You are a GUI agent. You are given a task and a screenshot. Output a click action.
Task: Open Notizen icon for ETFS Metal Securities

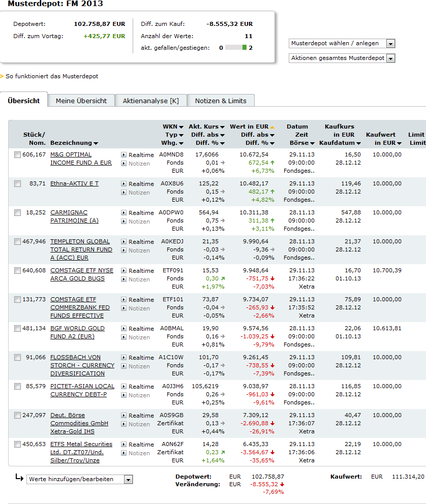[124, 453]
